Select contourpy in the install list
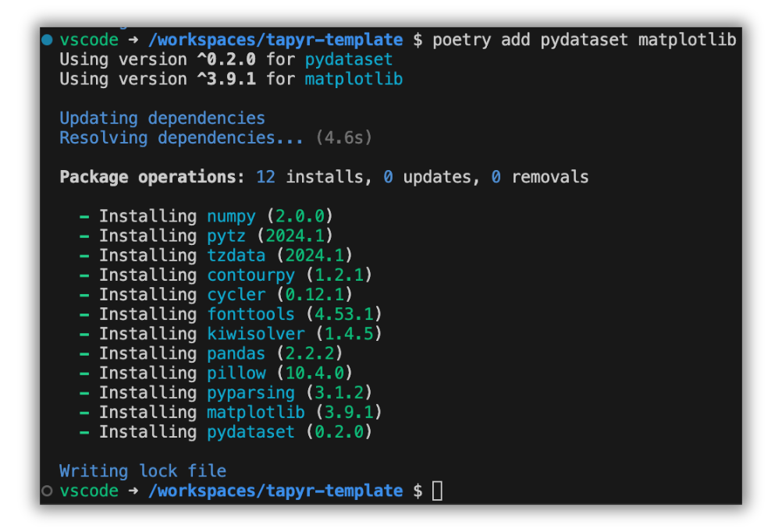The height and width of the screenshot is (532, 782). (251, 275)
